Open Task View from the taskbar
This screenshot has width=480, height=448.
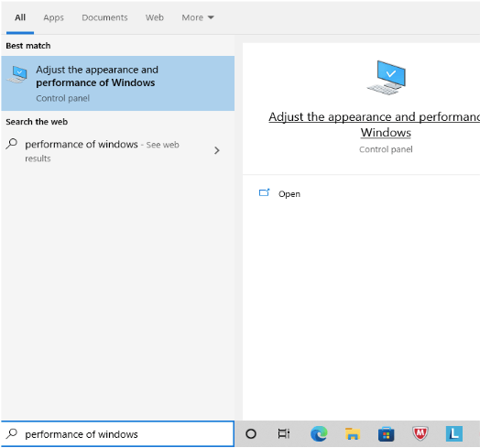click(x=284, y=433)
